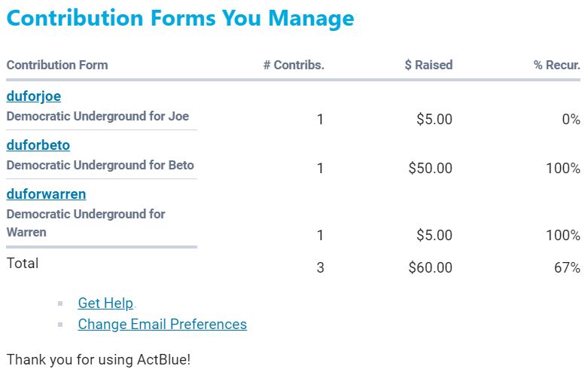Image resolution: width=588 pixels, height=372 pixels.
Task: Click the Get Help link
Action: [105, 303]
